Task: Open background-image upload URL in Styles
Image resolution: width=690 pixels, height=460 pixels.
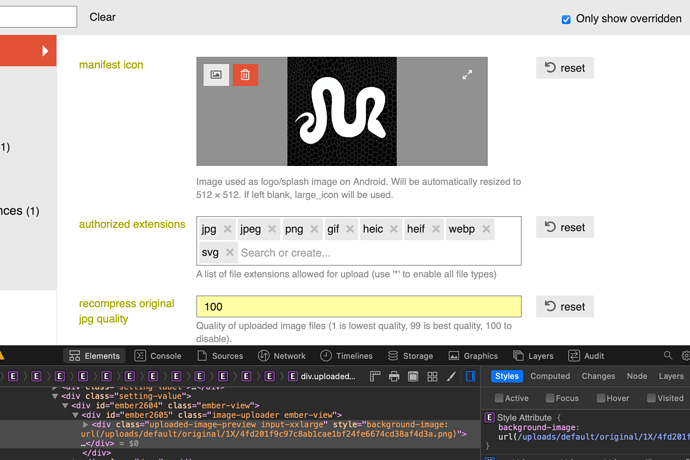Action: click(603, 437)
